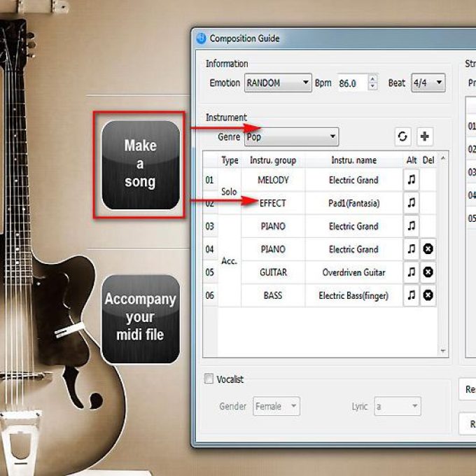Click the Bpm value field
Screen dimensions: 476x476
(x=351, y=83)
